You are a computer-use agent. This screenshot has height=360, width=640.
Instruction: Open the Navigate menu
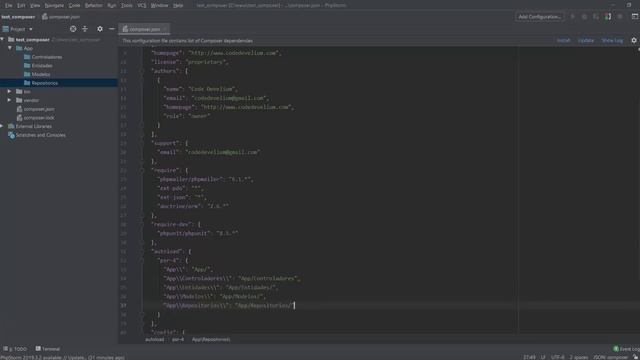pos(54,5)
